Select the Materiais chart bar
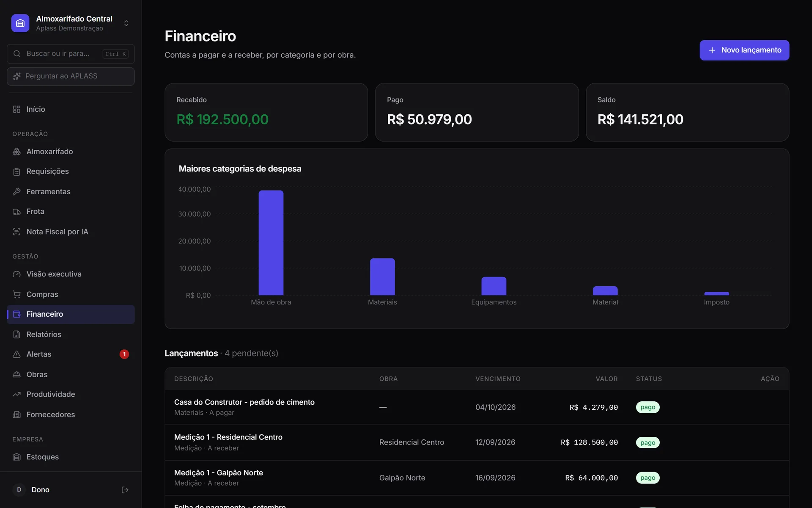Screen dimensions: 812x508 click(382, 277)
